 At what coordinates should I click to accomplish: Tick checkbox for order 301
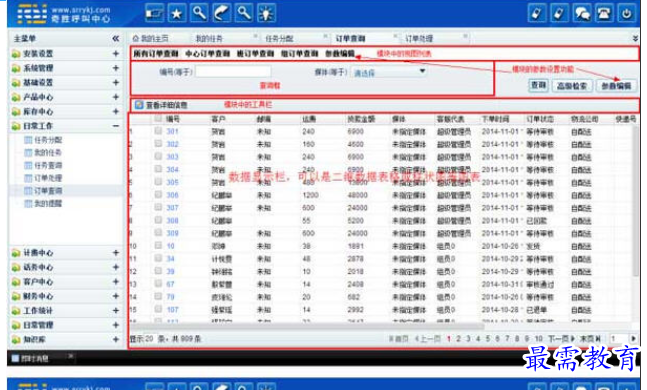tap(158, 131)
